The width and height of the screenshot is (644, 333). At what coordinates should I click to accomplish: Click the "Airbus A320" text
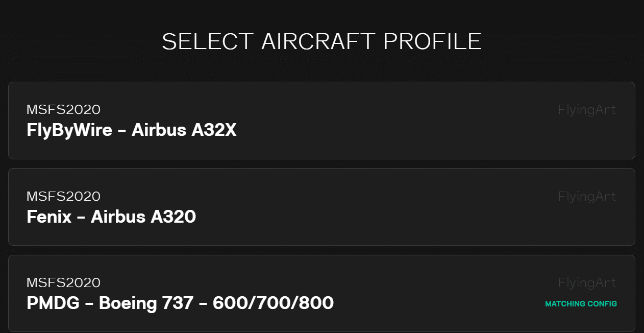143,217
